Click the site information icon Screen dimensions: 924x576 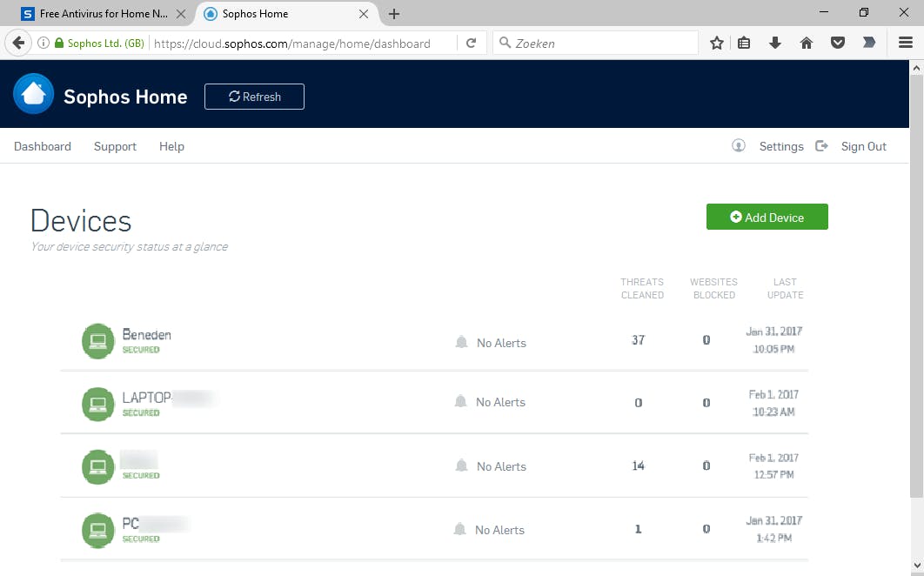(43, 43)
